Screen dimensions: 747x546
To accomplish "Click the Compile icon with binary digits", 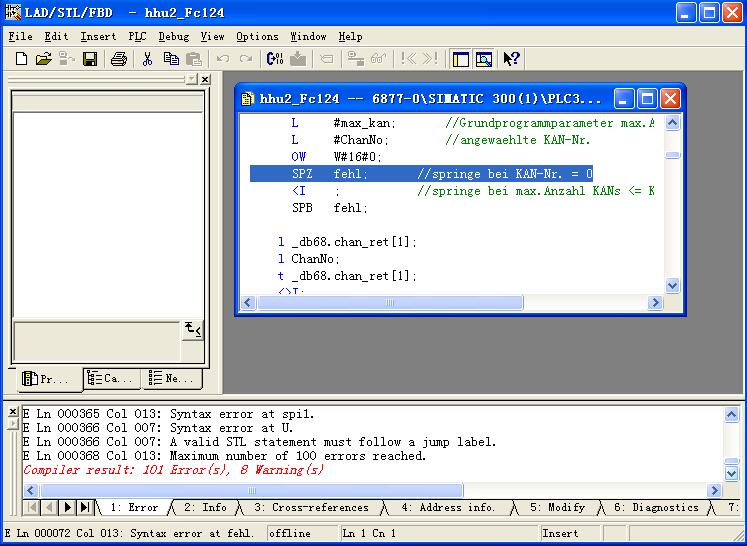I will click(x=275, y=59).
